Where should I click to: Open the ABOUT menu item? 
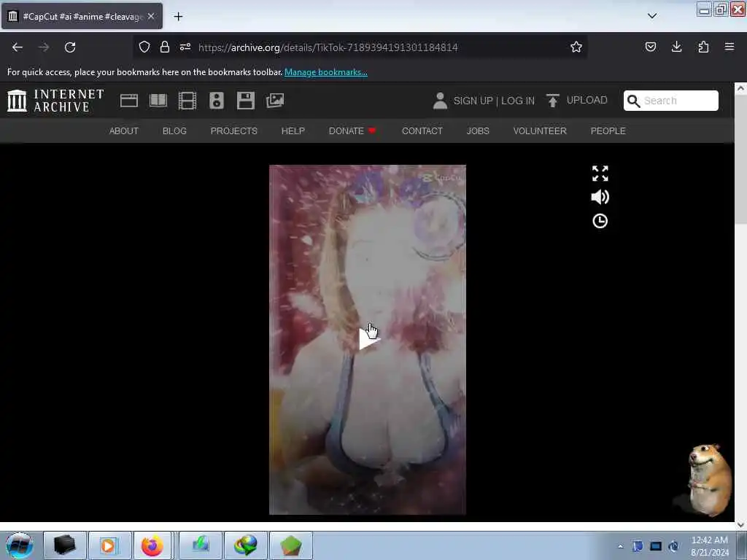tap(124, 131)
